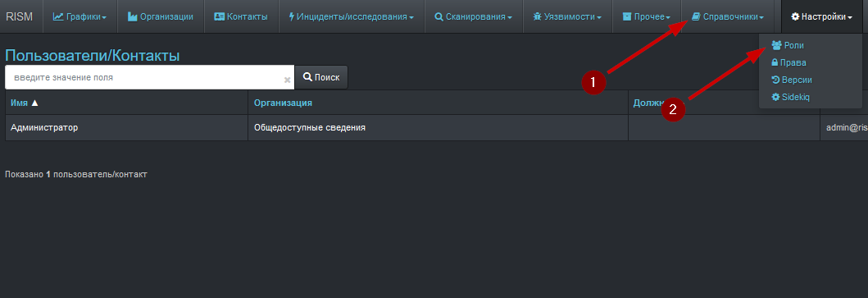The image size is (868, 298).
Task: Sort the table by Имя column
Action: point(25,103)
